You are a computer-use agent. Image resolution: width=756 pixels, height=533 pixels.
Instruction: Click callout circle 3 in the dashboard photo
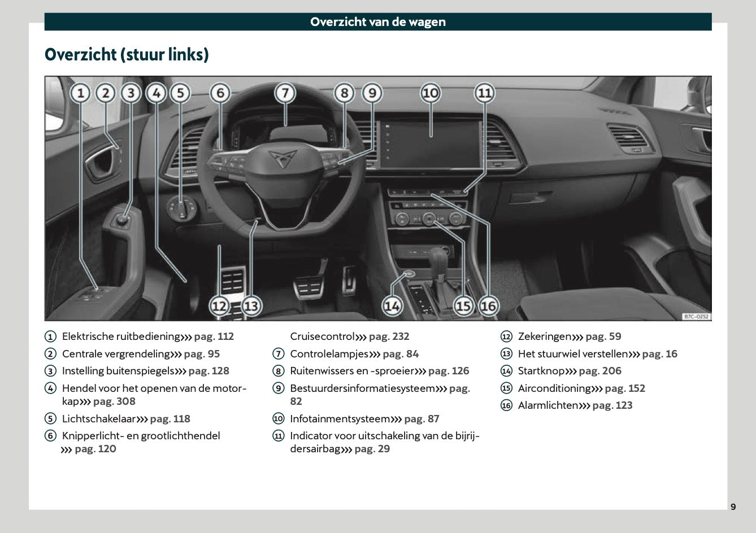[x=131, y=93]
